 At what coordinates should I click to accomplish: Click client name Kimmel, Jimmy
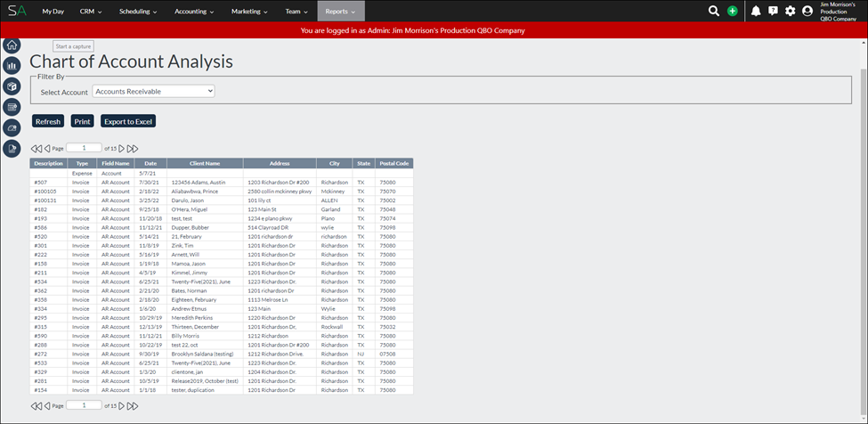(189, 273)
